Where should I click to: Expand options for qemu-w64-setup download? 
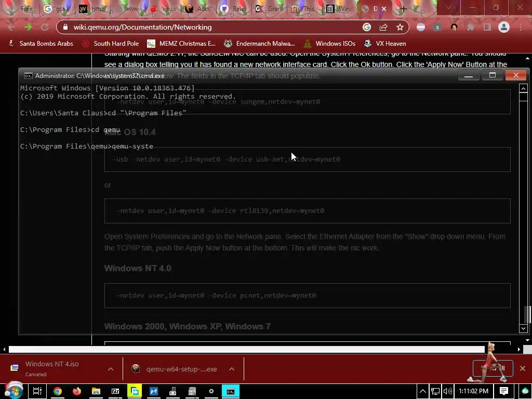tap(232, 369)
